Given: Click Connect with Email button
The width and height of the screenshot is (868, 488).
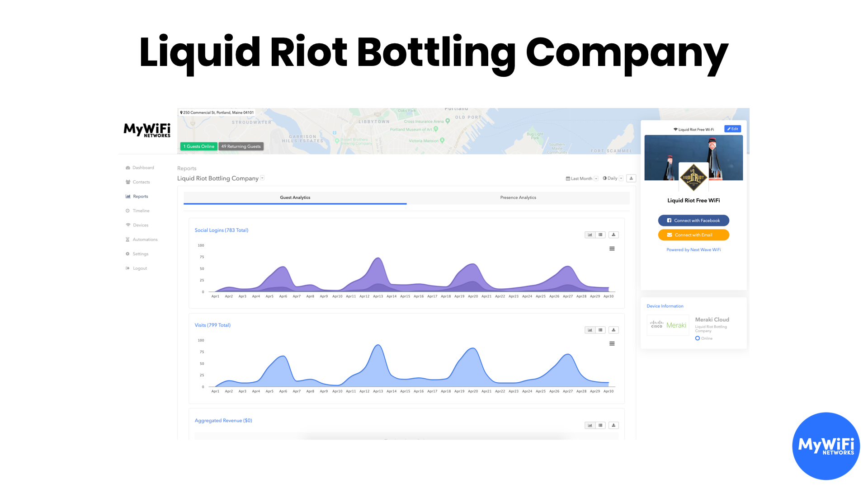Looking at the screenshot, I should [x=693, y=235].
